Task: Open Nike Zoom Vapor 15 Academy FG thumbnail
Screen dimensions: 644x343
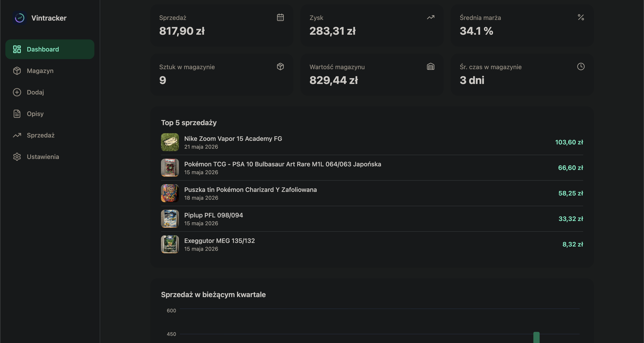Action: click(x=170, y=142)
